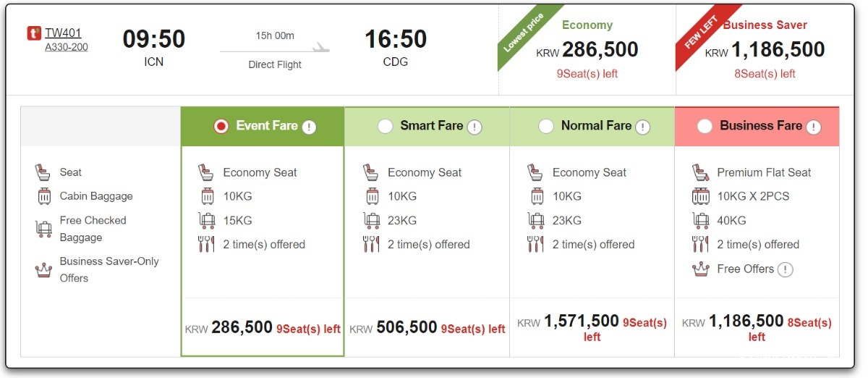Click the info icon beside Free Offers
Screen dimensions: 868x378
786,269
